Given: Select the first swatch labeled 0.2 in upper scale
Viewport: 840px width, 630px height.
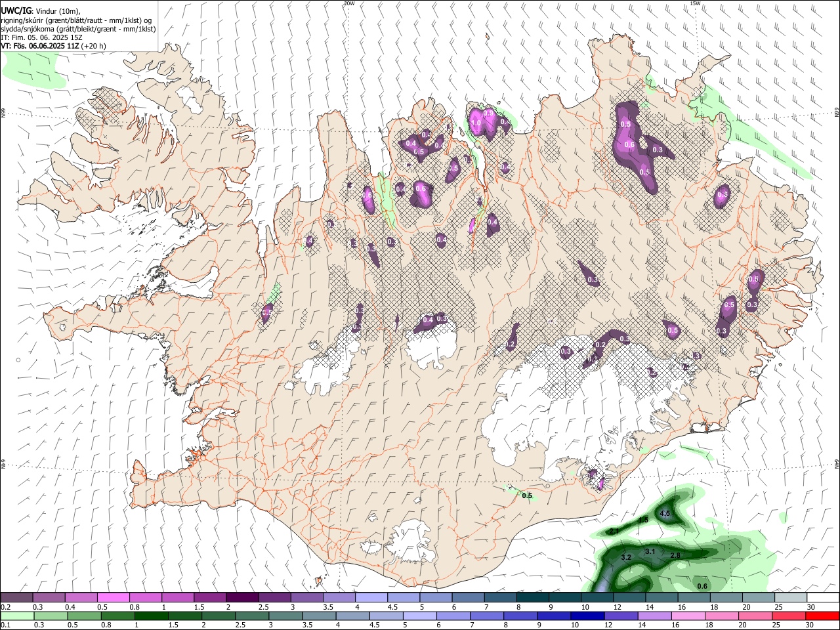Looking at the screenshot, I should tap(16, 597).
